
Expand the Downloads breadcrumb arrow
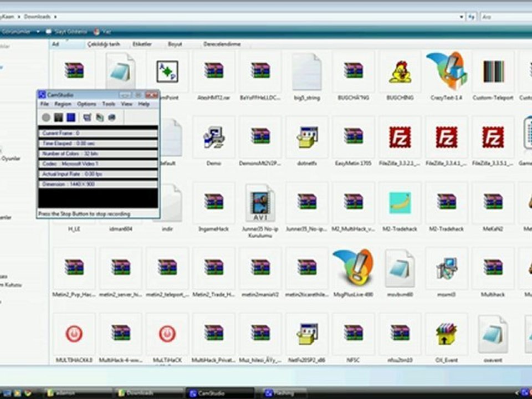coord(55,17)
